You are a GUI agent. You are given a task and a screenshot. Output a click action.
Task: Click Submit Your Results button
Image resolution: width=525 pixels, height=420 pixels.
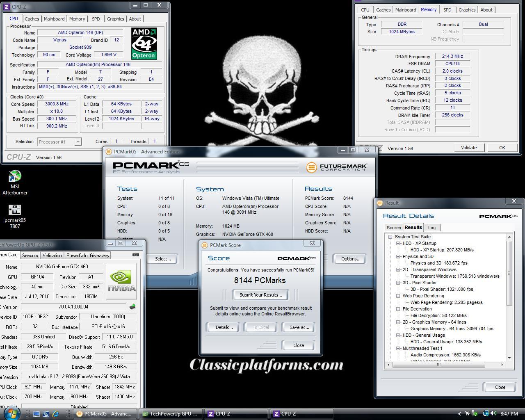(261, 295)
